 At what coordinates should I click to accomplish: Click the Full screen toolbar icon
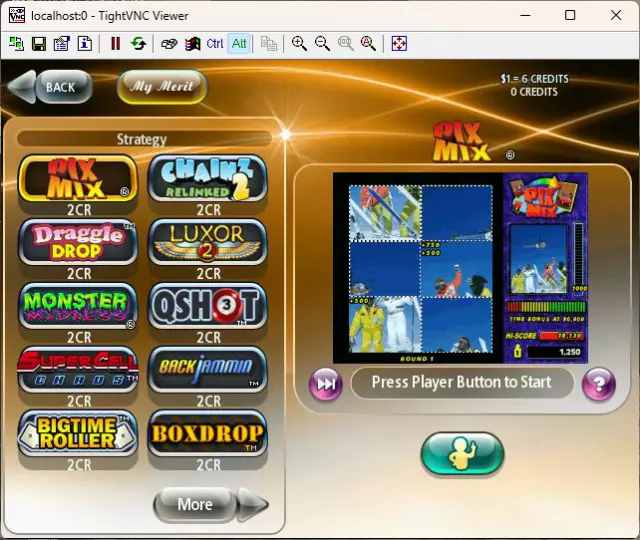[x=399, y=43]
